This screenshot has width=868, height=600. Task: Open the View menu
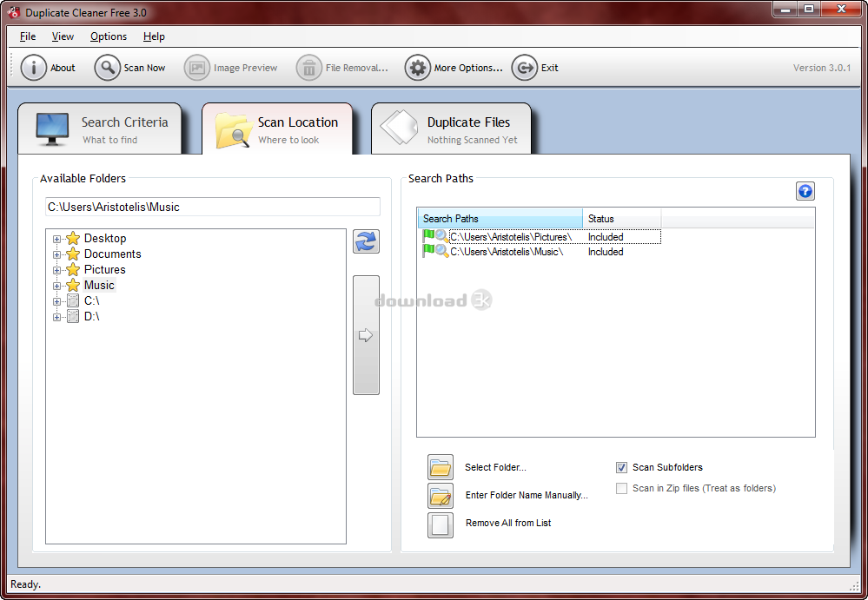tap(63, 36)
